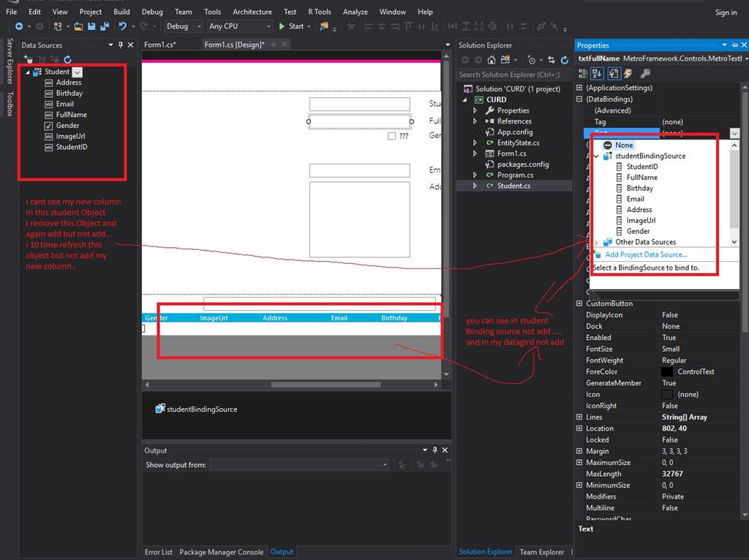Click Add New Data Source icon
Image resolution: width=749 pixels, height=560 pixels.
click(x=29, y=59)
